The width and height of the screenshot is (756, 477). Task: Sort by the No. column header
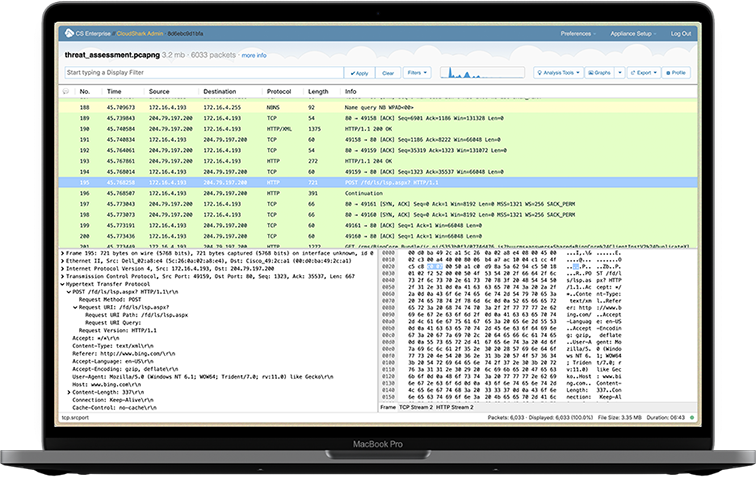pos(85,91)
